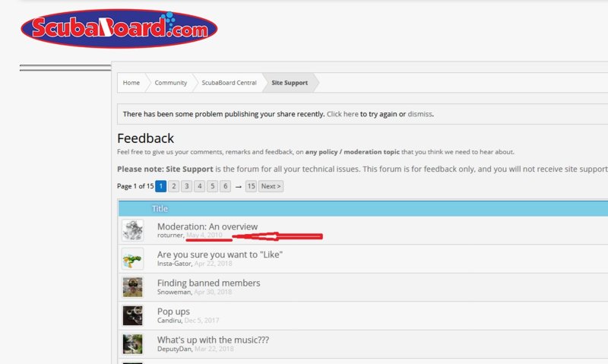This screenshot has height=364, width=608.
Task: Go to Home breadcrumb
Action: pos(131,83)
